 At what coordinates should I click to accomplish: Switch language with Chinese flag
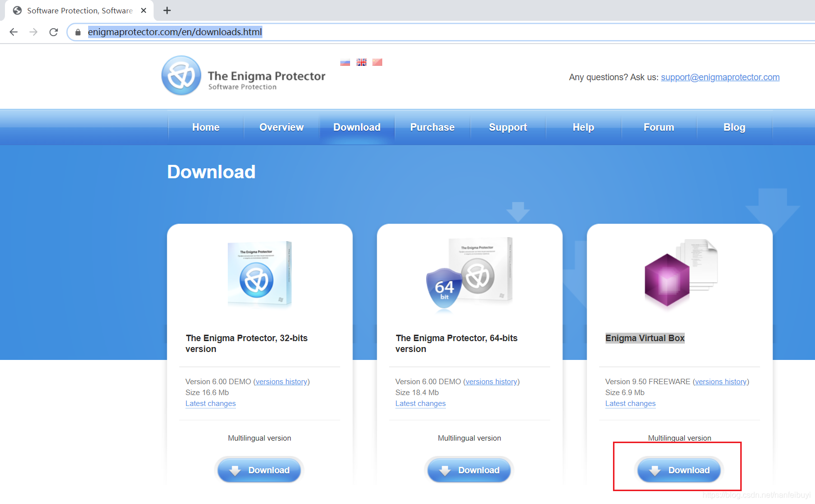(x=377, y=62)
